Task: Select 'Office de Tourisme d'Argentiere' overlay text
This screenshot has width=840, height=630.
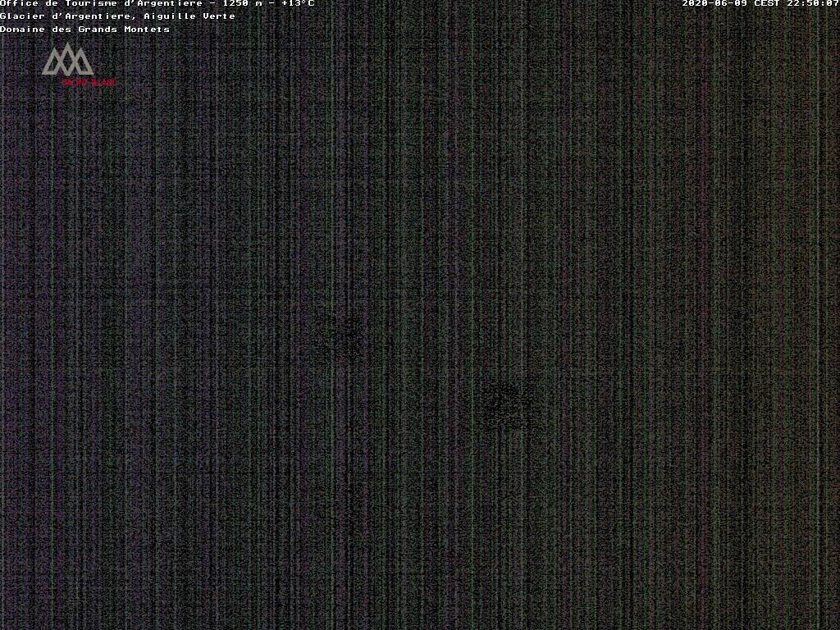Action: [x=101, y=3]
